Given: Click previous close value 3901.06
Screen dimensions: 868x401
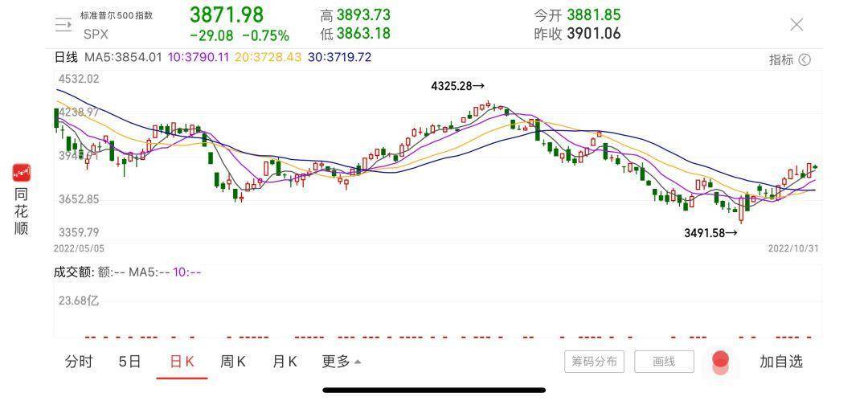Looking at the screenshot, I should point(593,34).
